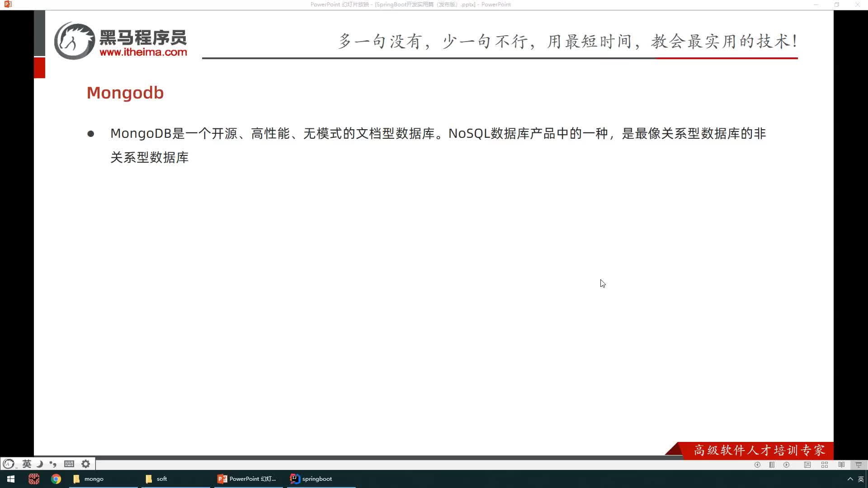This screenshot has height=488, width=868.
Task: Switch to the PowerPoint taskbar button
Action: (x=248, y=479)
